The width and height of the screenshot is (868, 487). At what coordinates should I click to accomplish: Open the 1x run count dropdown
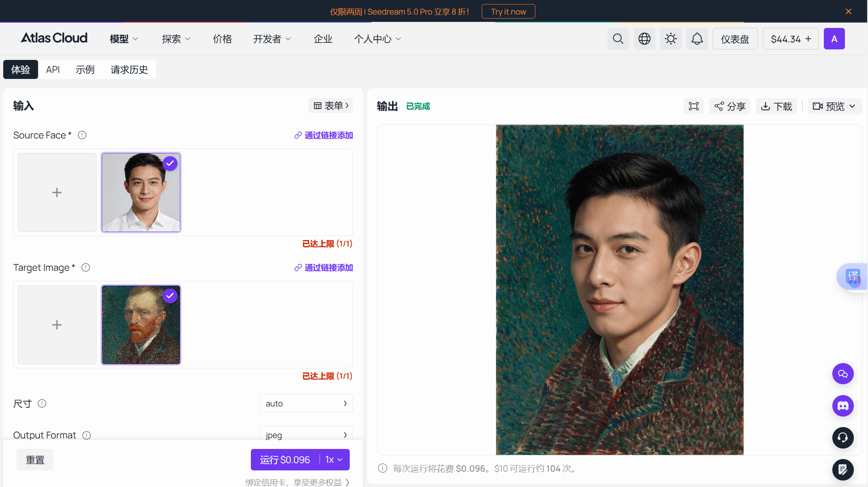coord(334,460)
